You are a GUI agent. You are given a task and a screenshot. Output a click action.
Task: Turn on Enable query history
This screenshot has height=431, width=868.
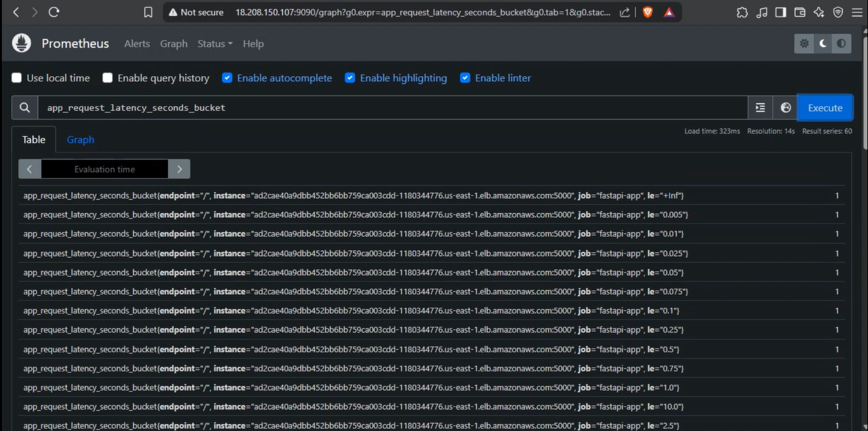(x=108, y=78)
